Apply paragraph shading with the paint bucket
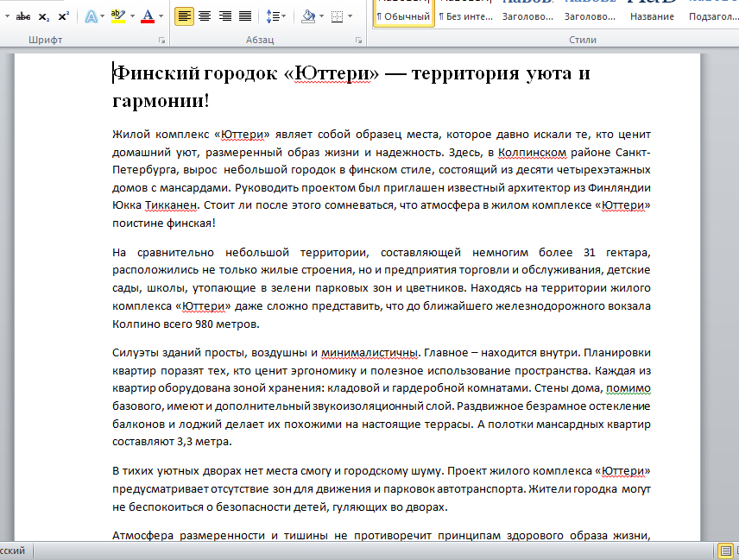The width and height of the screenshot is (739, 560). (x=309, y=16)
